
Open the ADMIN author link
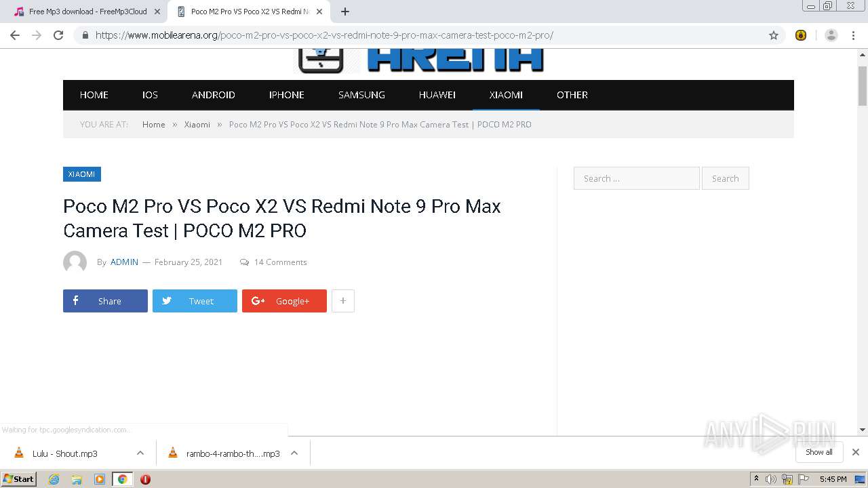124,262
